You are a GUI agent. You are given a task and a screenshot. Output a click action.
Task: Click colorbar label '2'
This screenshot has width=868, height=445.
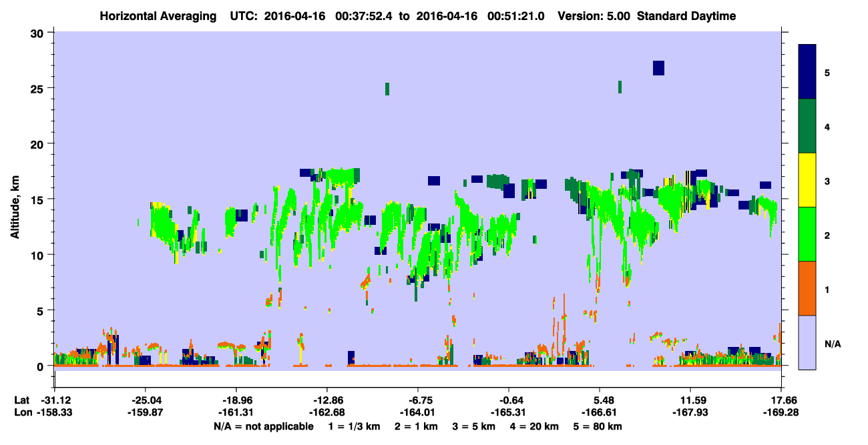click(827, 235)
